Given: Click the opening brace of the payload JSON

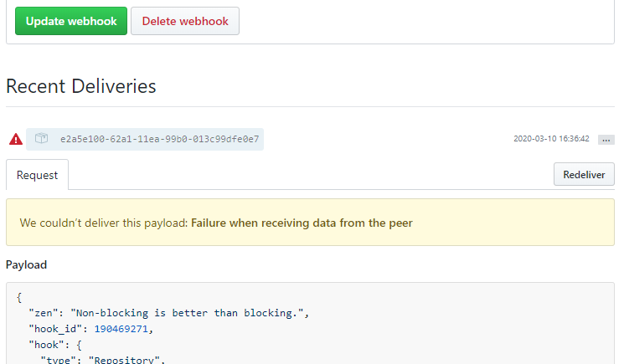Looking at the screenshot, I should [x=19, y=298].
